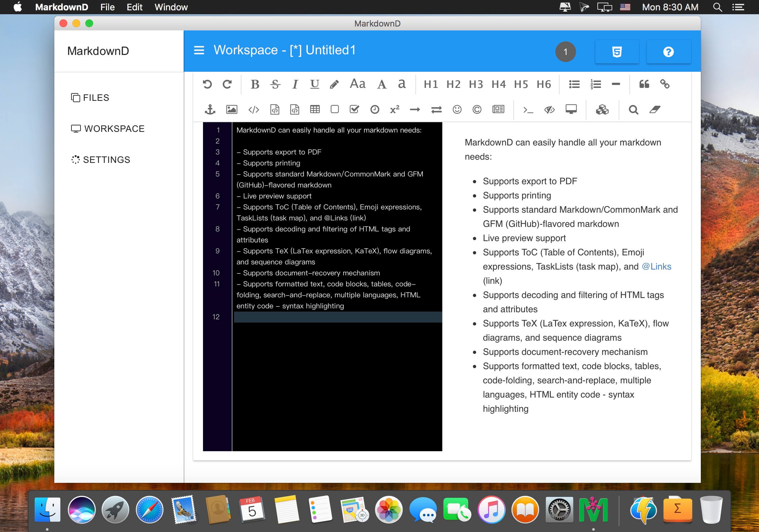Image resolution: width=759 pixels, height=532 pixels.
Task: Click the stacked cubes icon
Action: click(x=602, y=109)
